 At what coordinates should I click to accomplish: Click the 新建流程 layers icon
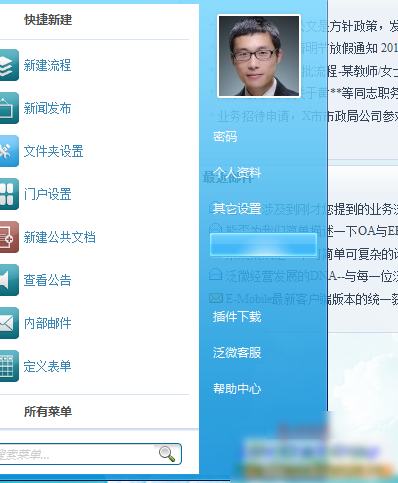(x=9, y=65)
